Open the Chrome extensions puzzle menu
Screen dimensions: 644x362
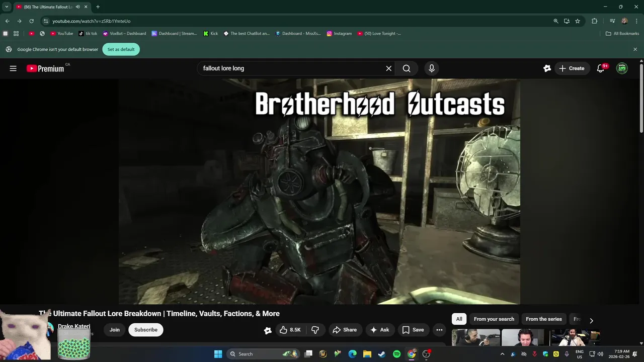(594, 21)
